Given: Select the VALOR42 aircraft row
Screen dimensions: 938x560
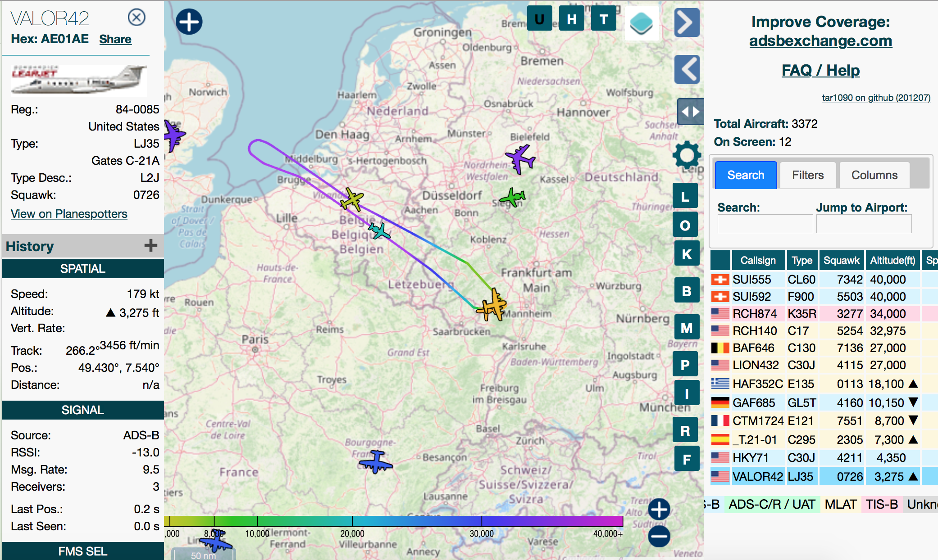Looking at the screenshot, I should 824,476.
